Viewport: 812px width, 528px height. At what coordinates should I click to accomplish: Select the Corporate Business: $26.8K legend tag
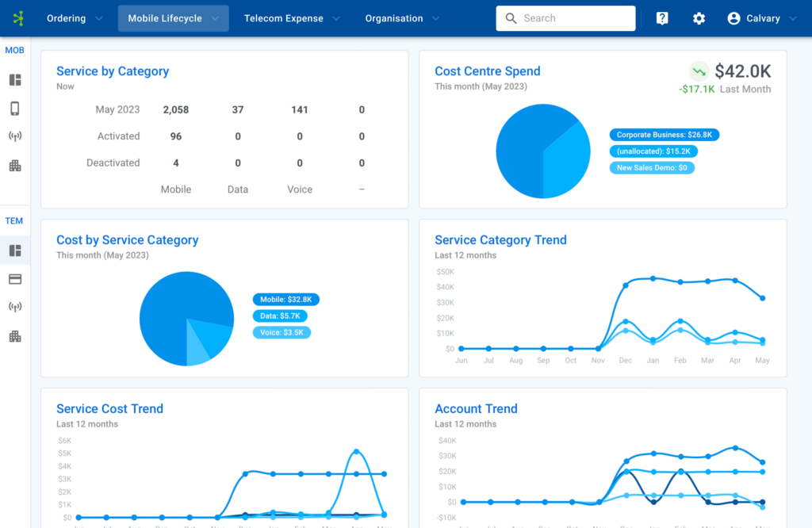[x=664, y=134]
